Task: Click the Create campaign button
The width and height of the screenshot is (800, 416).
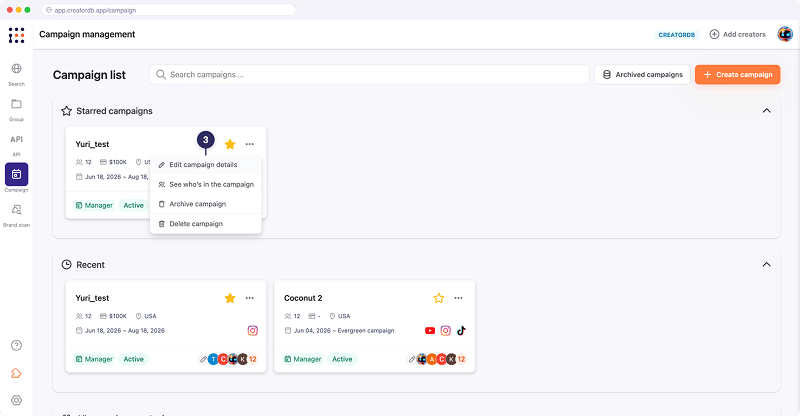Action: (737, 75)
